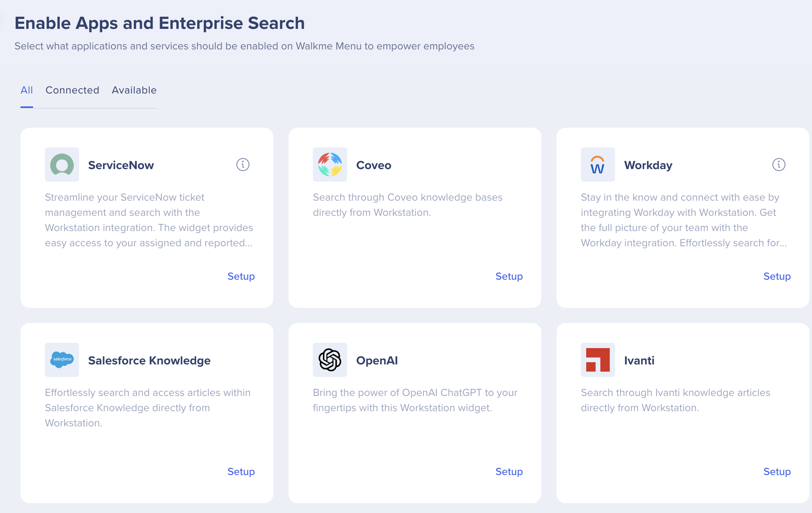Click Setup on the OpenAI card
812x513 pixels.
[x=509, y=472]
